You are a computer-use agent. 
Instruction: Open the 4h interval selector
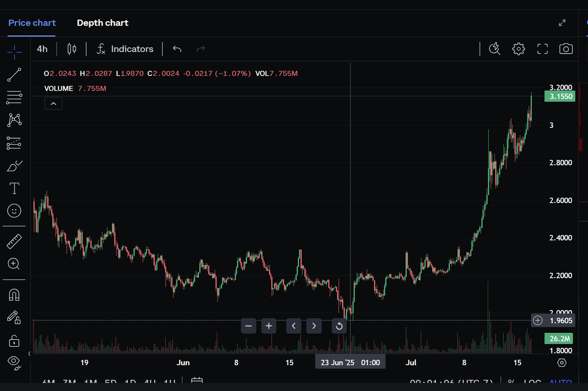[42, 49]
